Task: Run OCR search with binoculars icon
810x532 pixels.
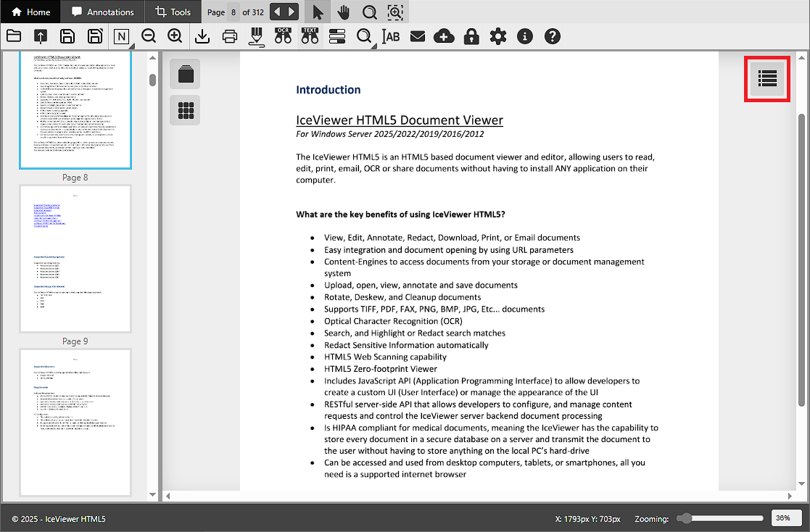Action: pyautogui.click(x=283, y=36)
